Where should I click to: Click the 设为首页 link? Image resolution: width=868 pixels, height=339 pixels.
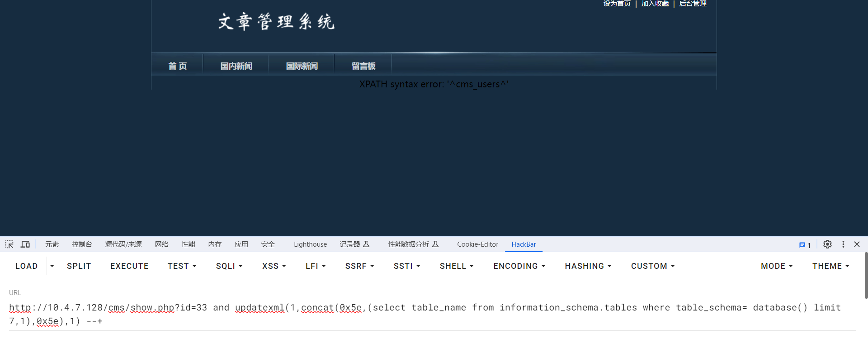click(x=617, y=4)
